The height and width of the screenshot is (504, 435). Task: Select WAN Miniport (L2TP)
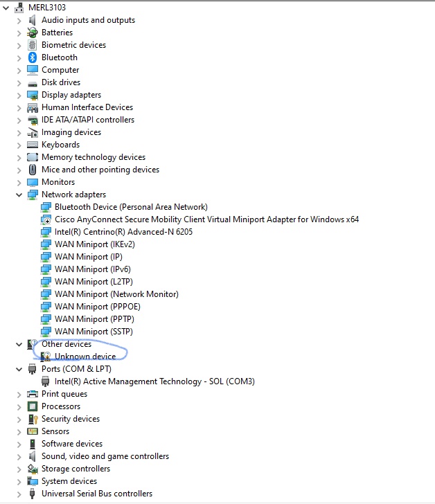(x=94, y=282)
